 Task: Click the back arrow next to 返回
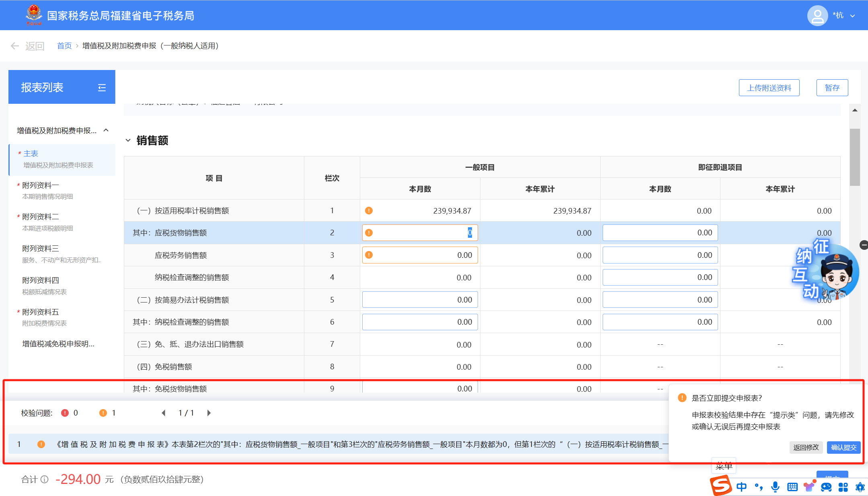point(15,46)
